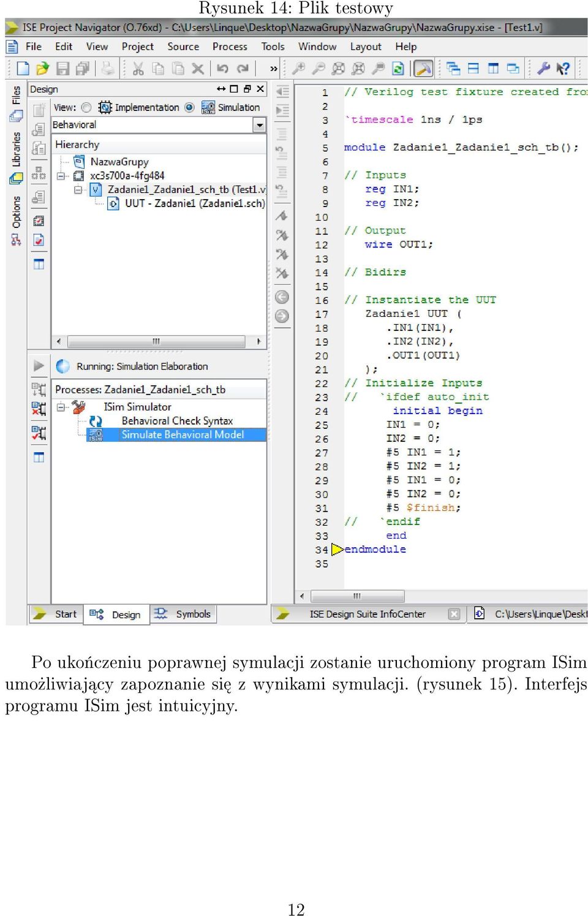Click the Zoom In magnifier icon
This screenshot has width=588, height=916.
coord(298,69)
